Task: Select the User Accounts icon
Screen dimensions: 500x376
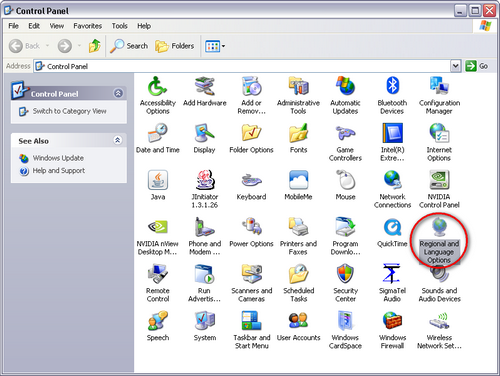Action: 298,321
